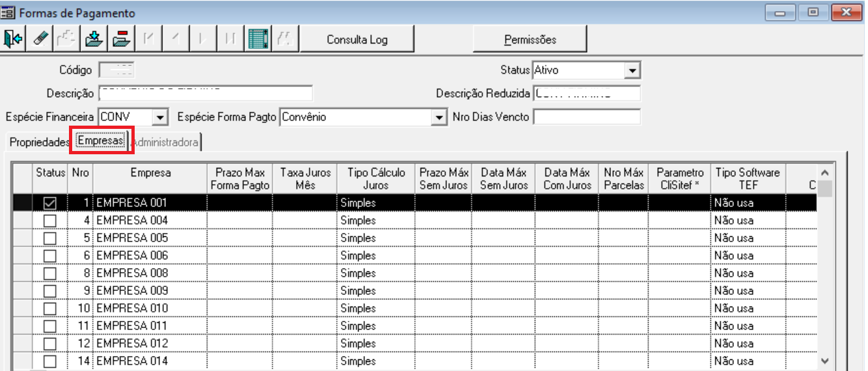868x371 pixels.
Task: Click the row selector of EMPRESA 006
Action: (x=23, y=256)
